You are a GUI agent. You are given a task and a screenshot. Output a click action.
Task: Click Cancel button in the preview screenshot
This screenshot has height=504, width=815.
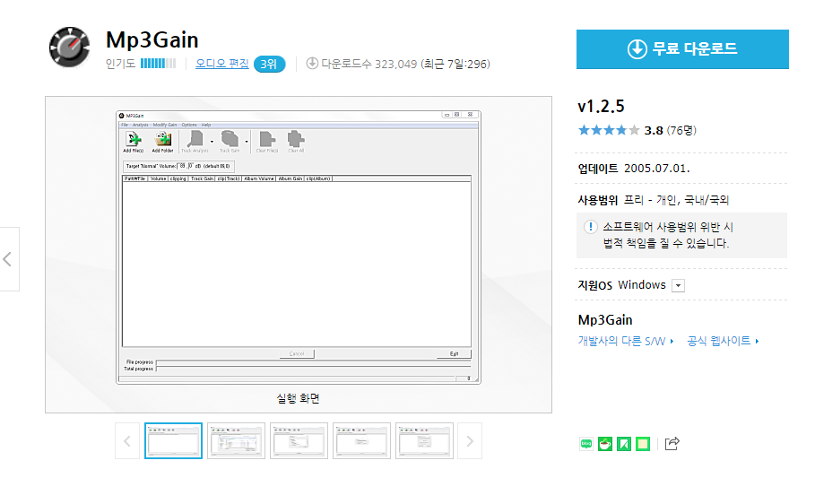[x=297, y=353]
